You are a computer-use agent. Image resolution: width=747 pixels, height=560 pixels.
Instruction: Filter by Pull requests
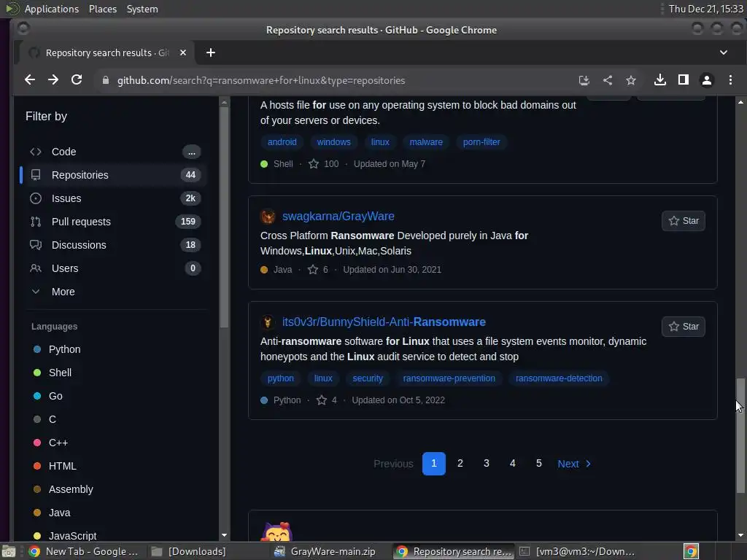click(115, 222)
